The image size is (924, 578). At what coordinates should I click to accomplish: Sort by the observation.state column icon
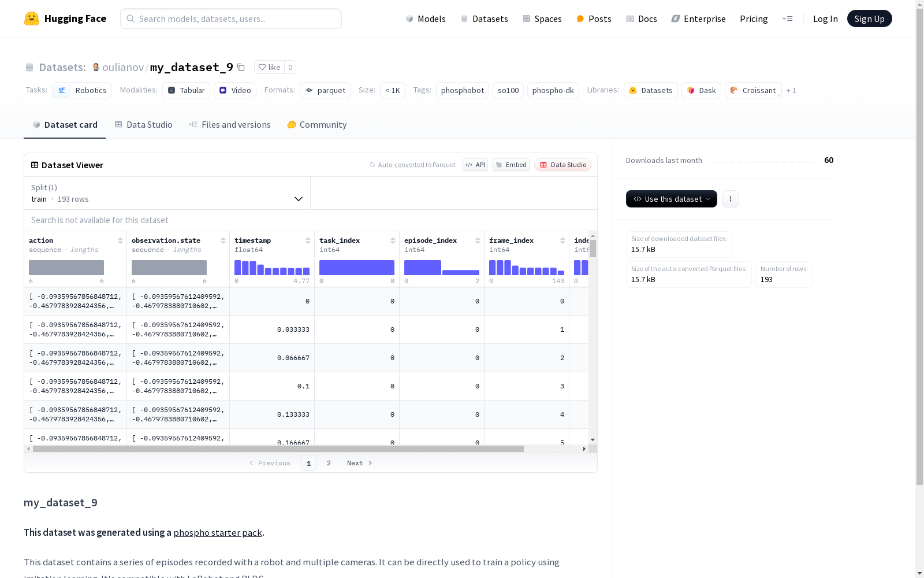(223, 240)
